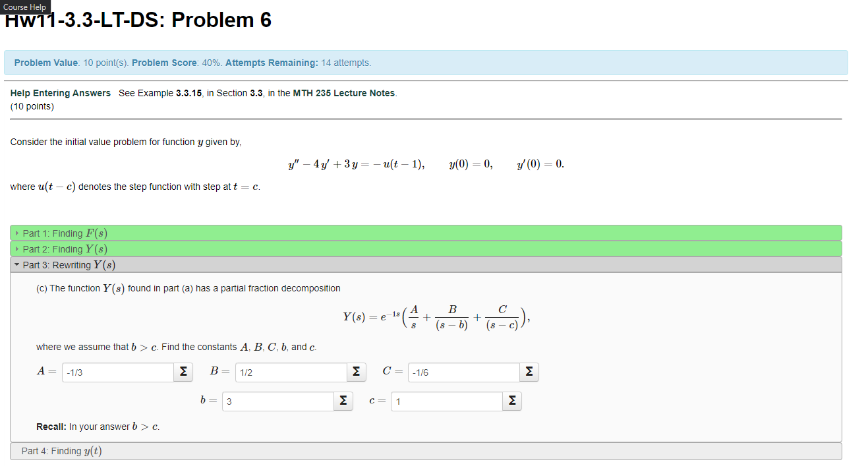The height and width of the screenshot is (474, 868).
Task: Open the MTH 235 Lecture Notes link
Action: 345,93
